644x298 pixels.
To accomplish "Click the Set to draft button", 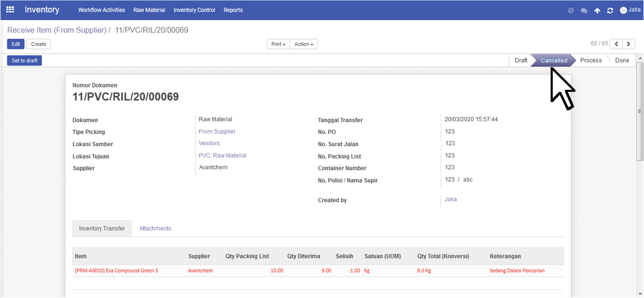I will (x=25, y=60).
